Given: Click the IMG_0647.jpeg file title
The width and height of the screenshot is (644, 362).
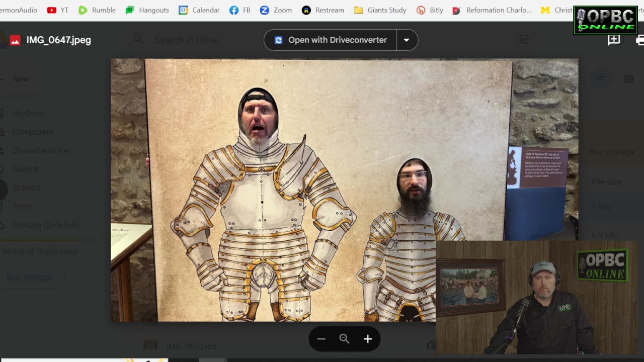Looking at the screenshot, I should [x=58, y=40].
